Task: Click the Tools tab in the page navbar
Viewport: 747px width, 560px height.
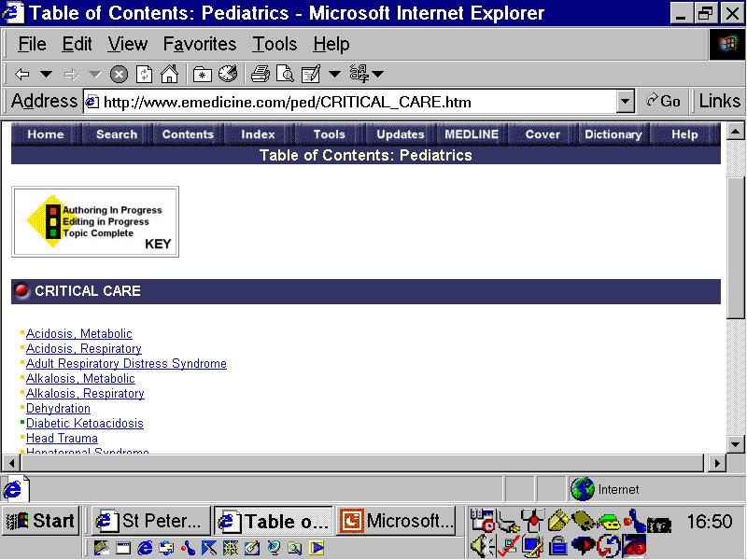Action: pyautogui.click(x=330, y=134)
